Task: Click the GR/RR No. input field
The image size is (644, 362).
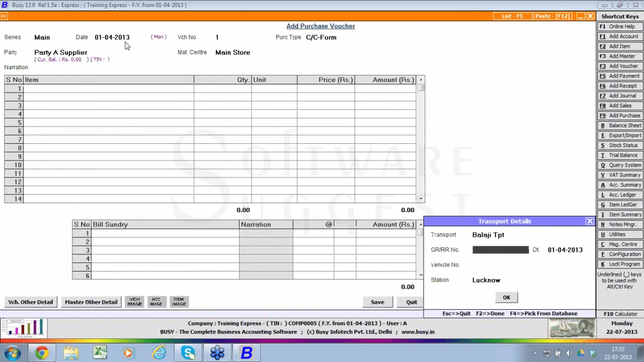Action: [x=500, y=249]
